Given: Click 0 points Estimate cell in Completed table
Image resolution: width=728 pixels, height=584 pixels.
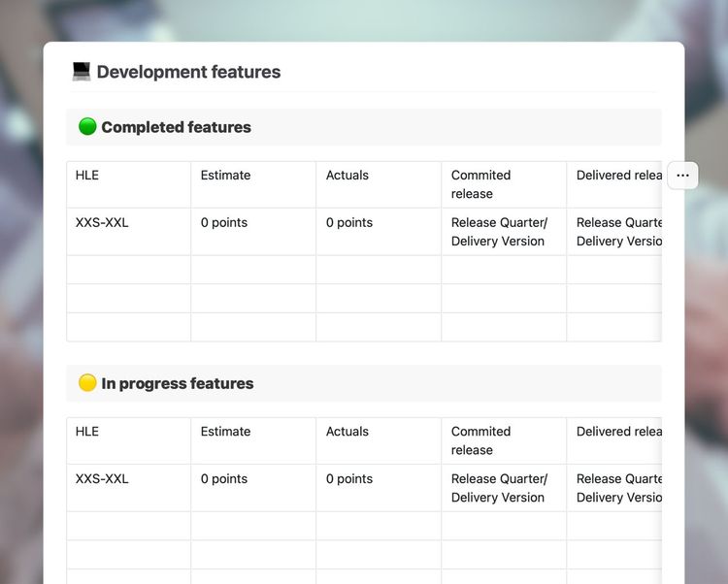Looking at the screenshot, I should [224, 223].
